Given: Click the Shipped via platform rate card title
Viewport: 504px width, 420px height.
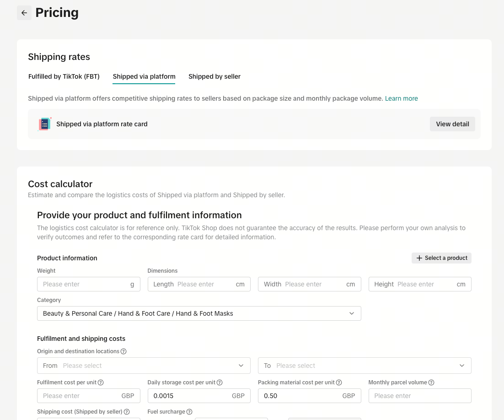Looking at the screenshot, I should coord(102,124).
